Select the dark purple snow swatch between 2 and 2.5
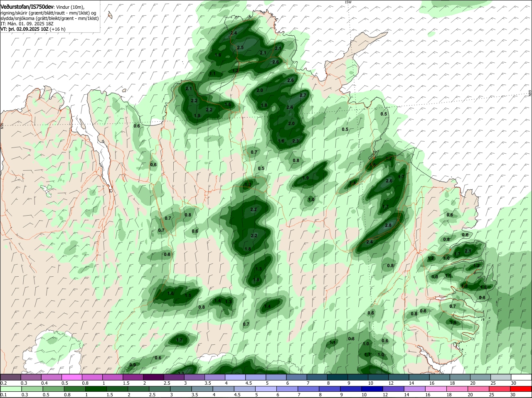Viewport: 532px width, 398px height. point(154,377)
